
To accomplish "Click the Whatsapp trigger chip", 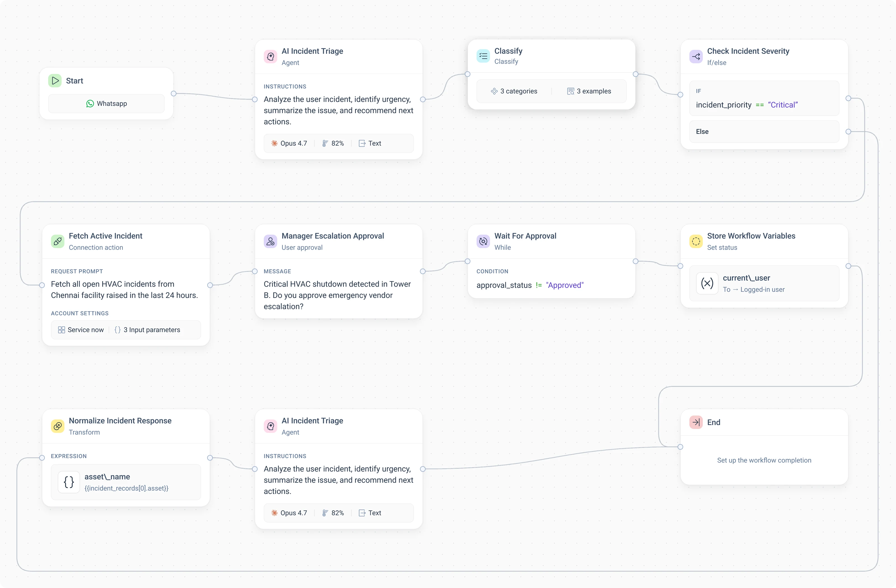I will pyautogui.click(x=107, y=104).
